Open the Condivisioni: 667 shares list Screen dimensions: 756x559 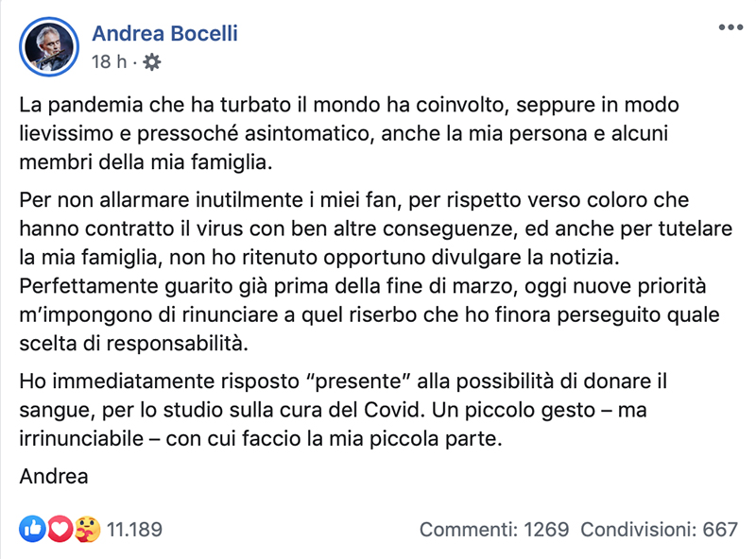pyautogui.click(x=659, y=530)
